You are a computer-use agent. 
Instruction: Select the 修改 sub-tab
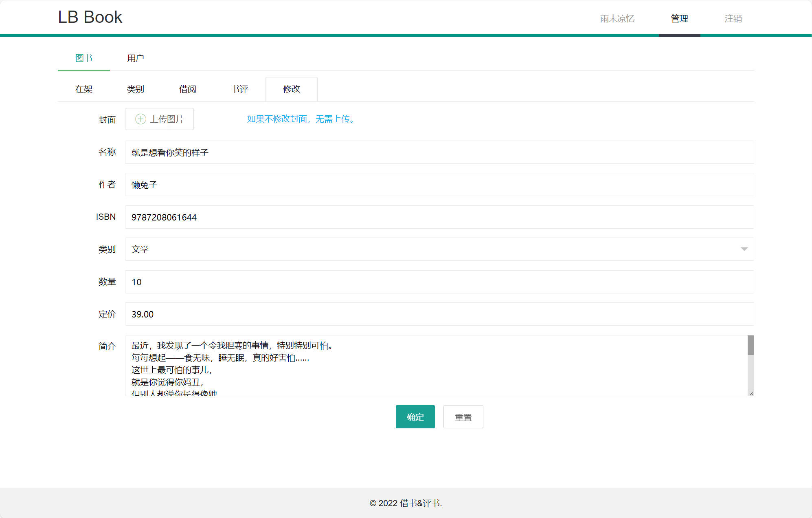292,89
